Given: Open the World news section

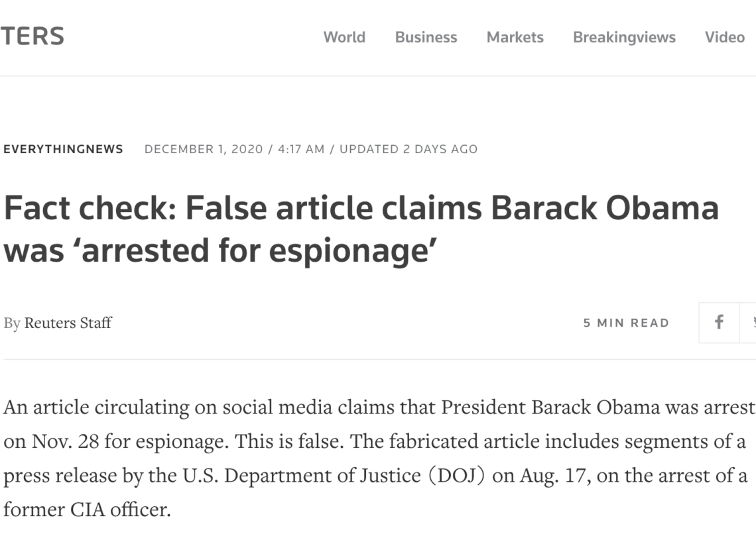Looking at the screenshot, I should tap(344, 37).
